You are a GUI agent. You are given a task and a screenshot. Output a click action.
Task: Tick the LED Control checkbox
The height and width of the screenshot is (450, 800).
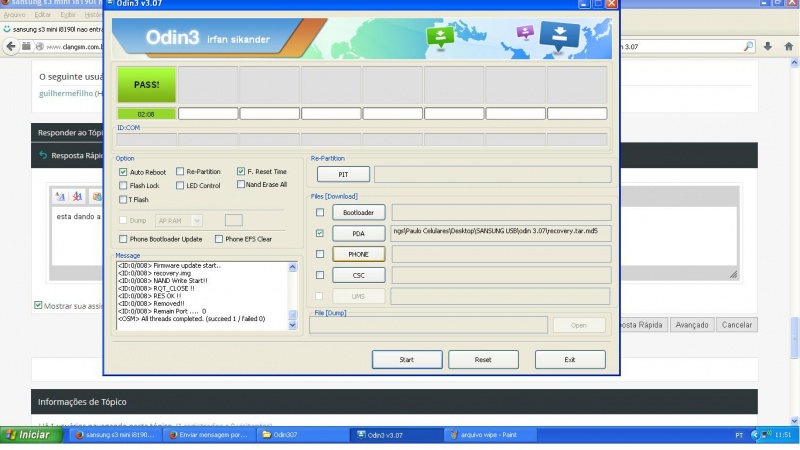click(x=180, y=185)
